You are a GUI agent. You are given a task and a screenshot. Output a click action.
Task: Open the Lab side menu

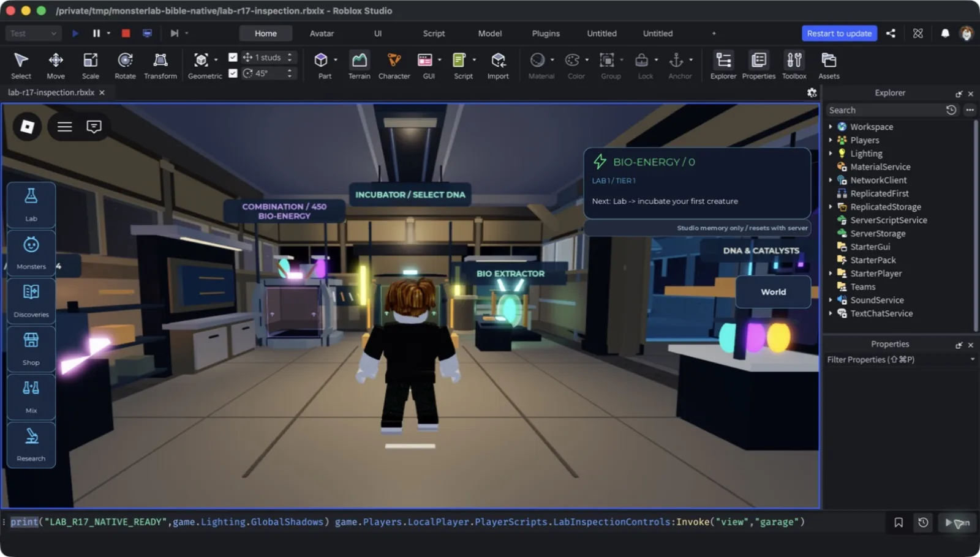(x=31, y=205)
